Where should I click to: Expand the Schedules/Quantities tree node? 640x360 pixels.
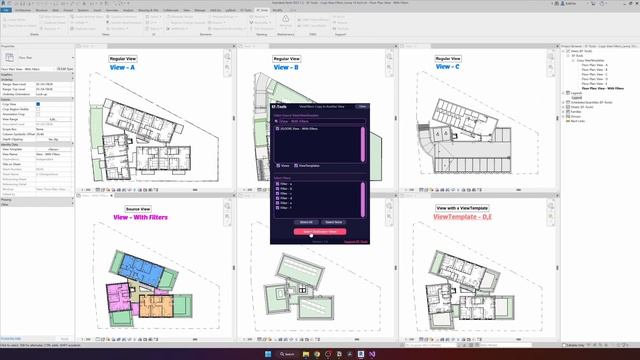(x=564, y=102)
